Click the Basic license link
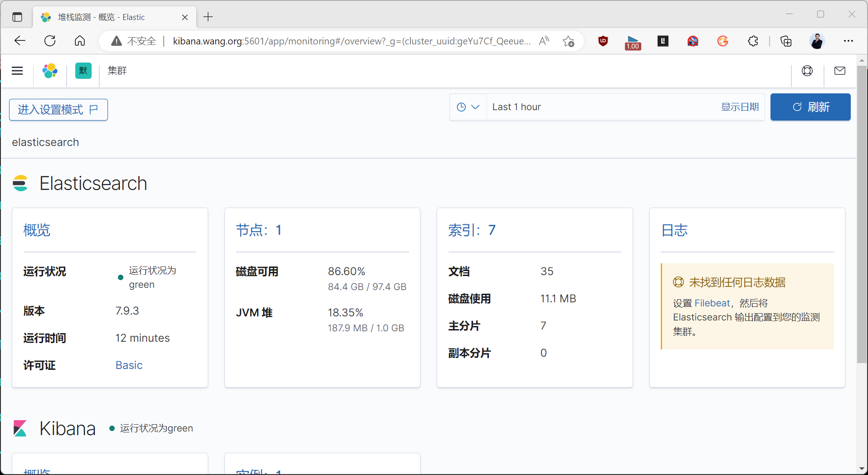This screenshot has width=868, height=475. coord(129,365)
